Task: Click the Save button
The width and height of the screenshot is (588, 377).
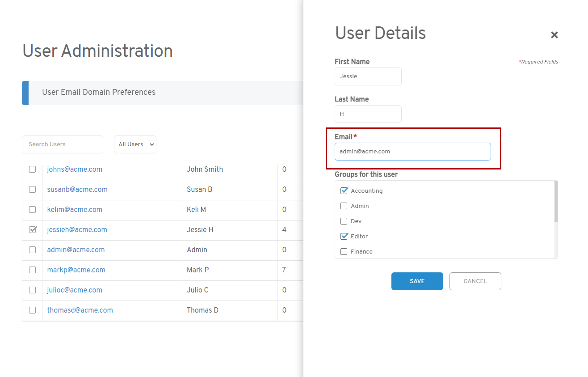Action: 417,281
